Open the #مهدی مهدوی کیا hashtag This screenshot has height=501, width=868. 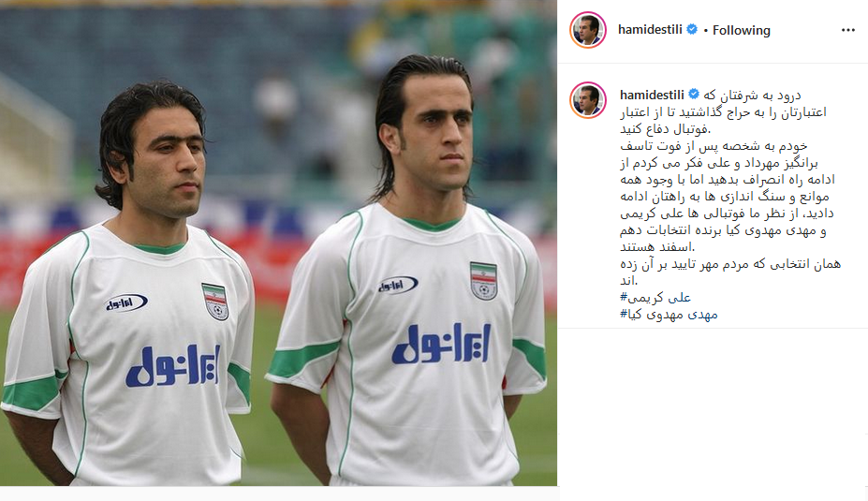point(669,315)
